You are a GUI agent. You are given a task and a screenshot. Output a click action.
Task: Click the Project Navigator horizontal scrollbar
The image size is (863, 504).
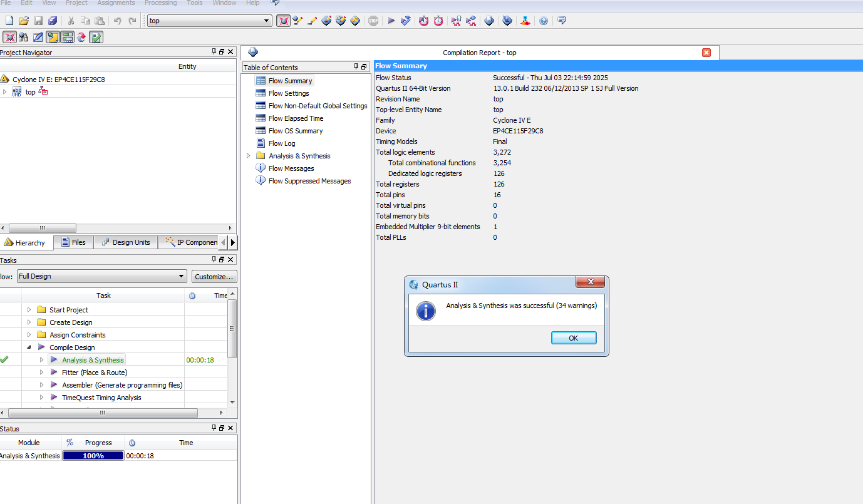(43, 229)
